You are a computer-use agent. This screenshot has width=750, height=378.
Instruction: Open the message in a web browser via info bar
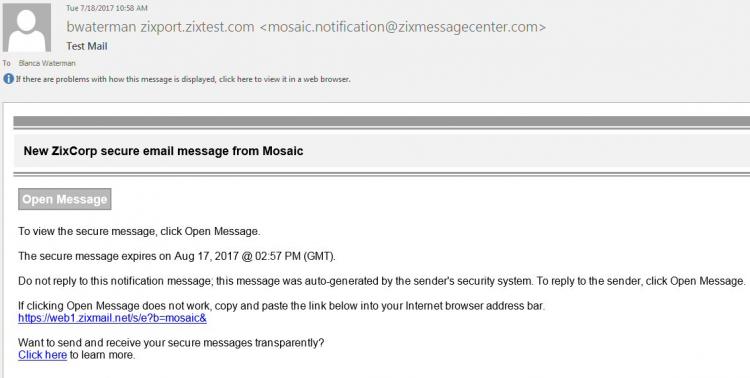pyautogui.click(x=183, y=79)
